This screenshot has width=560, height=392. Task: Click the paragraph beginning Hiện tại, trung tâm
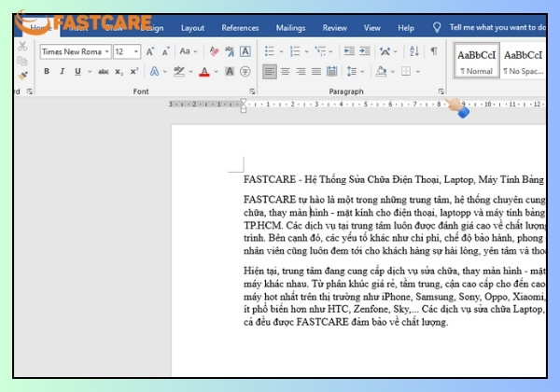tap(394, 296)
